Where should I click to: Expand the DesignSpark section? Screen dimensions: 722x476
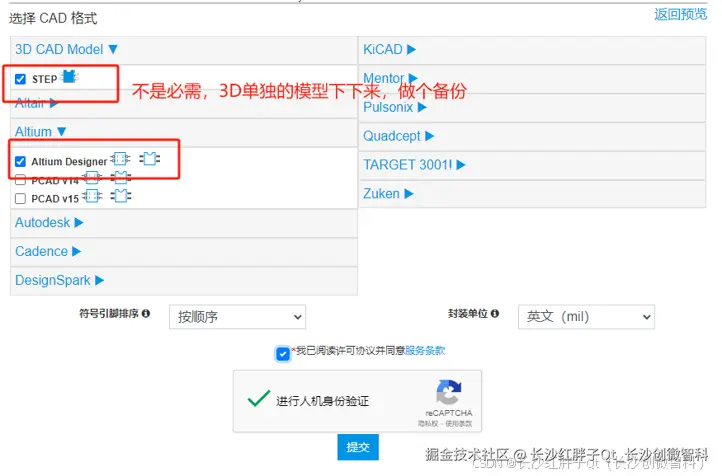(59, 280)
